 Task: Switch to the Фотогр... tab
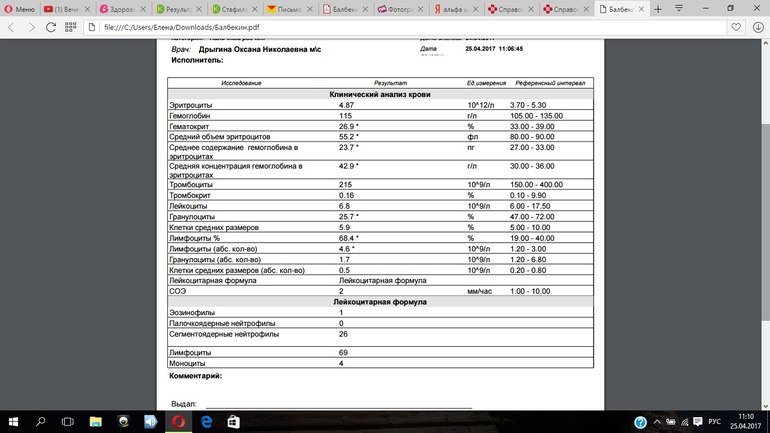click(x=401, y=9)
